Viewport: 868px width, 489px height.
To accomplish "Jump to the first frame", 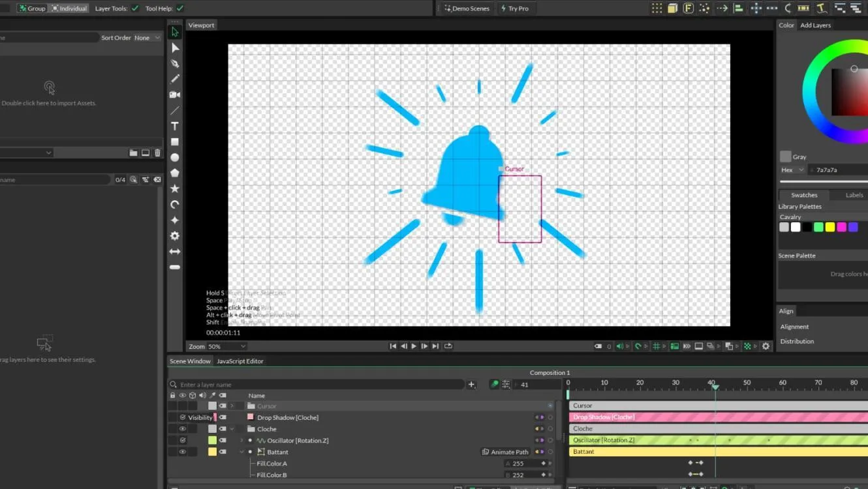I will coord(393,346).
